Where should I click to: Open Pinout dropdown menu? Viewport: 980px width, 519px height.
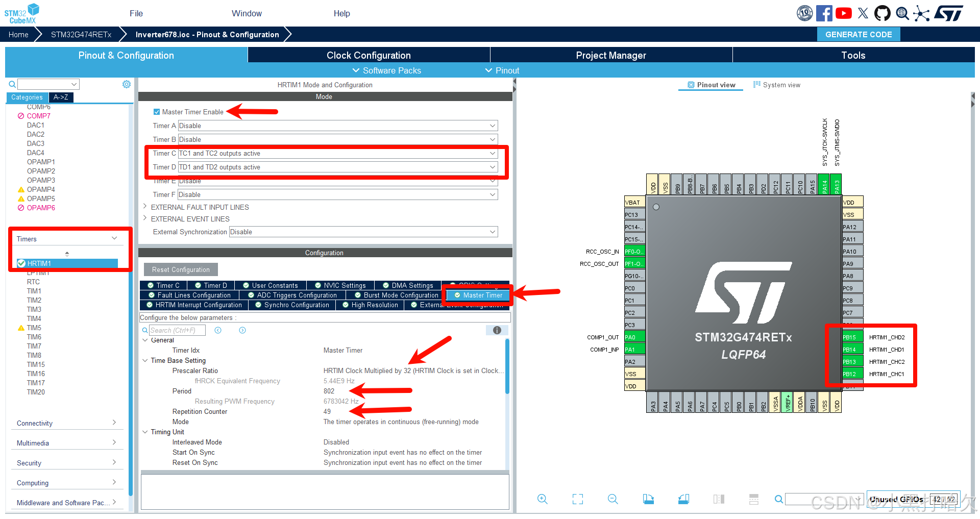click(502, 70)
